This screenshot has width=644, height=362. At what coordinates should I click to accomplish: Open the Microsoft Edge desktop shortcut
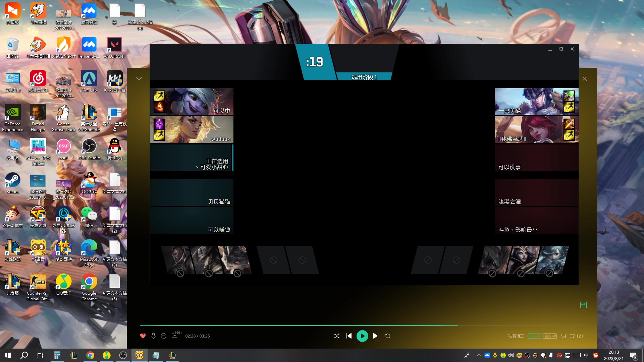[89, 253]
